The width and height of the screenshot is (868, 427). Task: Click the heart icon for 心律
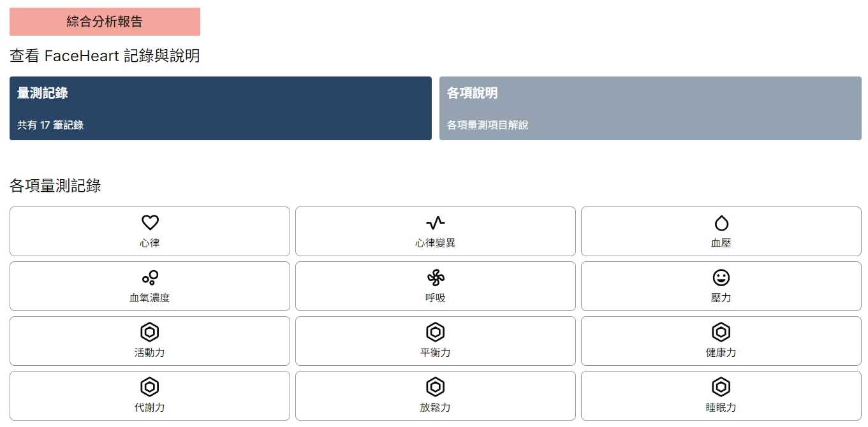pos(150,222)
